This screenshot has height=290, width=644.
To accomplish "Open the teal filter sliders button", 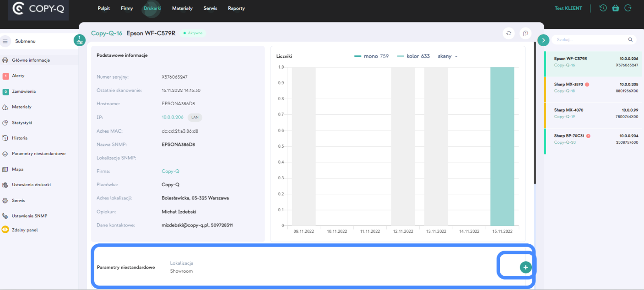I will point(80,40).
